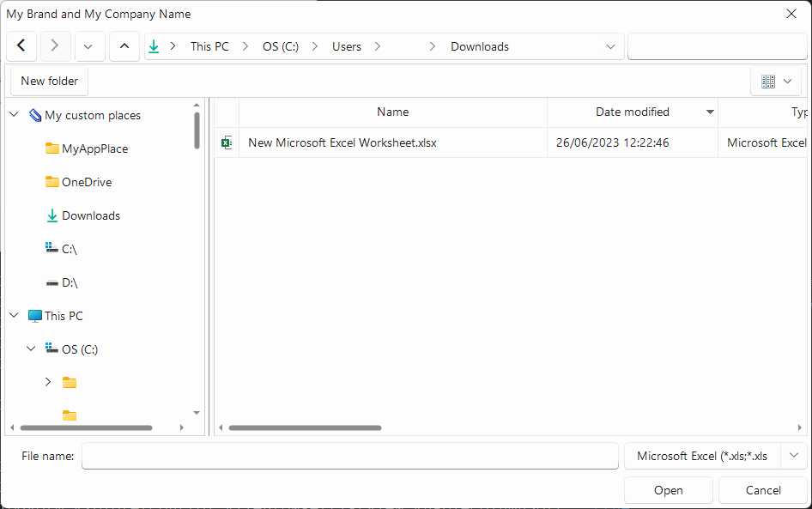Navigate back using the left arrow icon
The height and width of the screenshot is (509, 812).
coord(21,46)
